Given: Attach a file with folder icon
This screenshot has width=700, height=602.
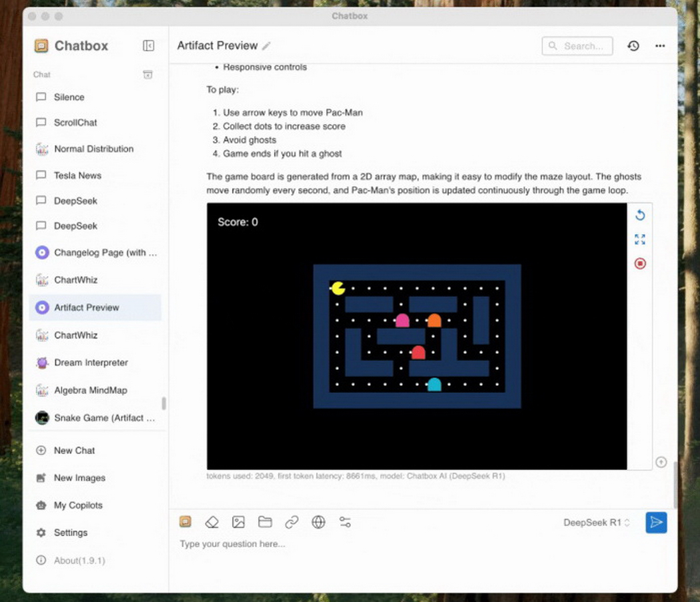Looking at the screenshot, I should [x=265, y=522].
